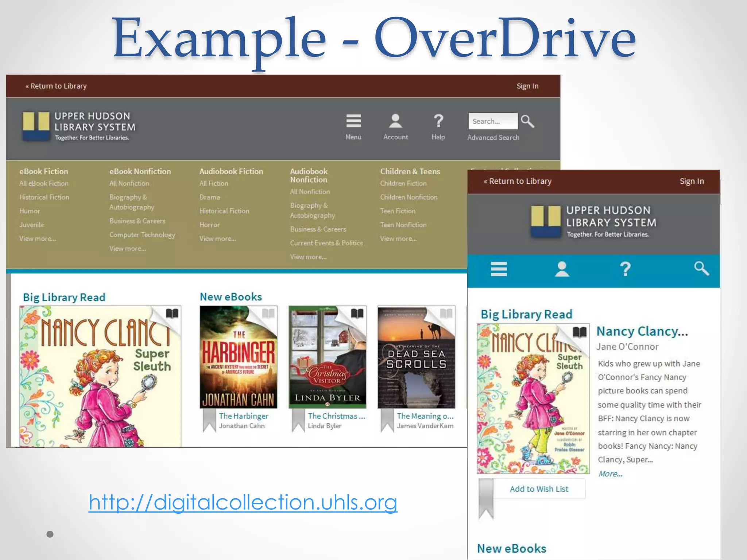Screen dimensions: 747x560
Task: Tap the person account icon in mobile blue bar
Action: [562, 269]
